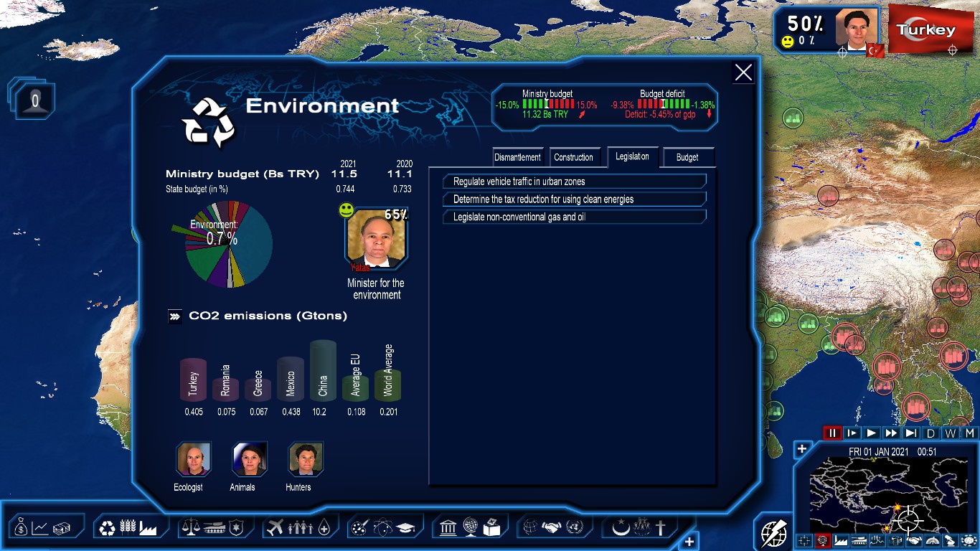Image resolution: width=980 pixels, height=551 pixels.
Task: Toggle the factory industry map overlay
Action: [840, 540]
